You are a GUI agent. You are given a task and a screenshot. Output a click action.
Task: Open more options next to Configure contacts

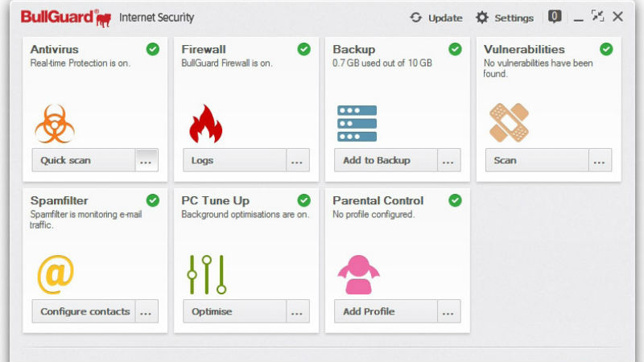click(x=147, y=311)
